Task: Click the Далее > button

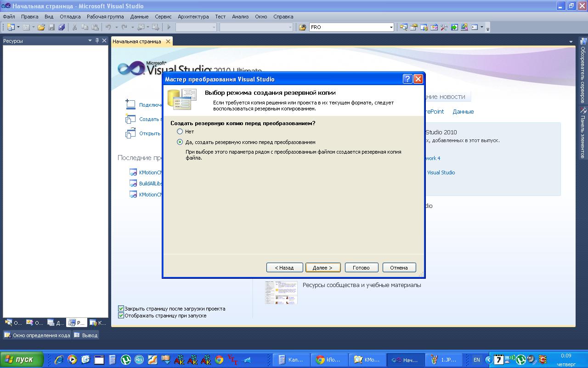Action: (x=322, y=268)
